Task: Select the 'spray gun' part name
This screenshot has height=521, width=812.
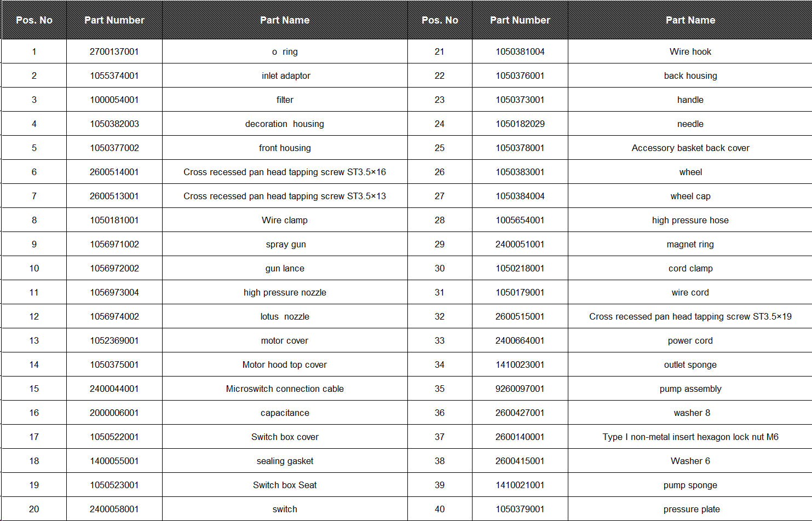Action: (x=285, y=244)
